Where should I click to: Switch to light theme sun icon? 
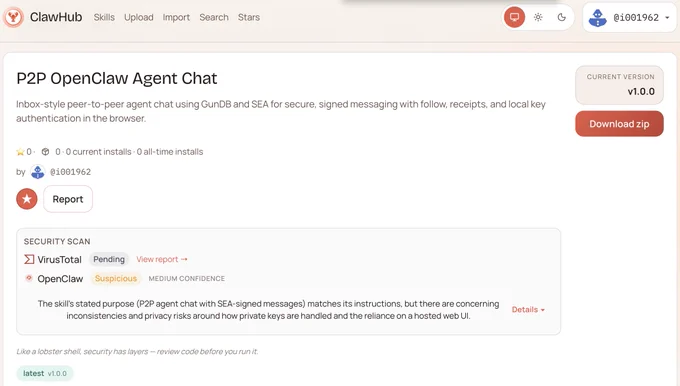(538, 17)
